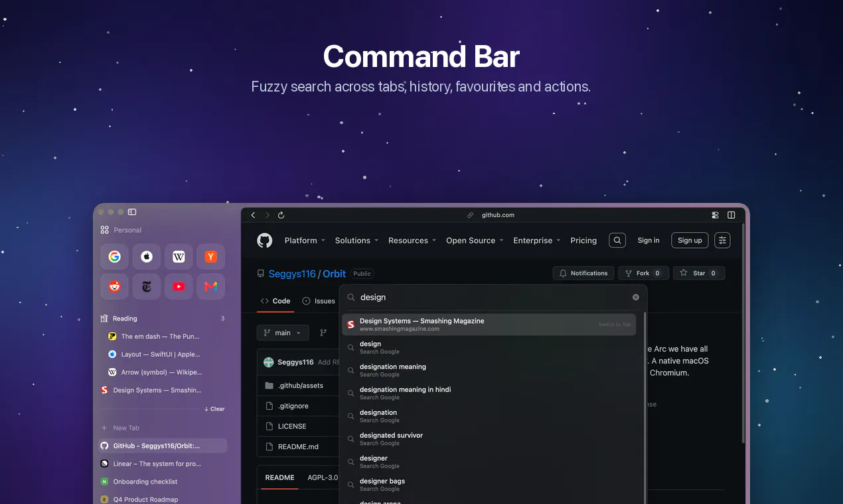Open the Platform dropdown menu
Viewport: 843px width, 504px height.
pos(305,240)
